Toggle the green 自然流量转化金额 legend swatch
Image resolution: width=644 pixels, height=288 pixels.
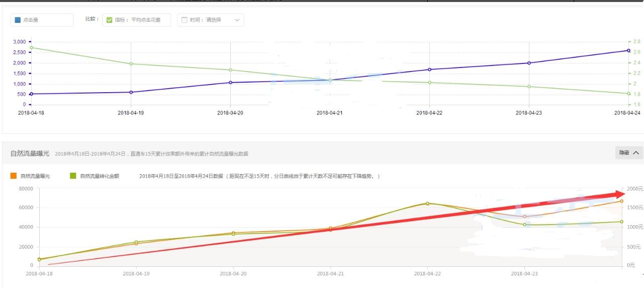pos(73,176)
